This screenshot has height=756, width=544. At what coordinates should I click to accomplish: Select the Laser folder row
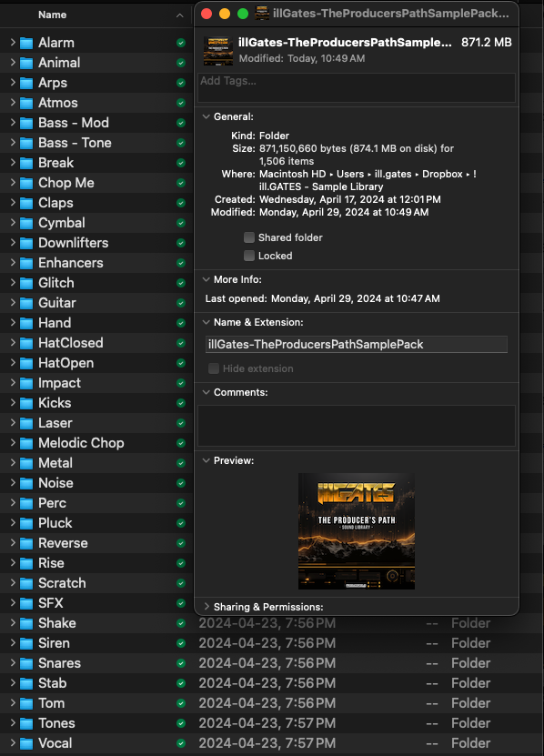[96, 423]
